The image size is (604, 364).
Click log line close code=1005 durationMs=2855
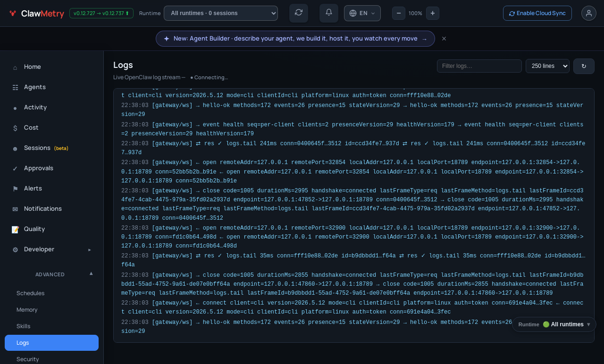(x=353, y=284)
